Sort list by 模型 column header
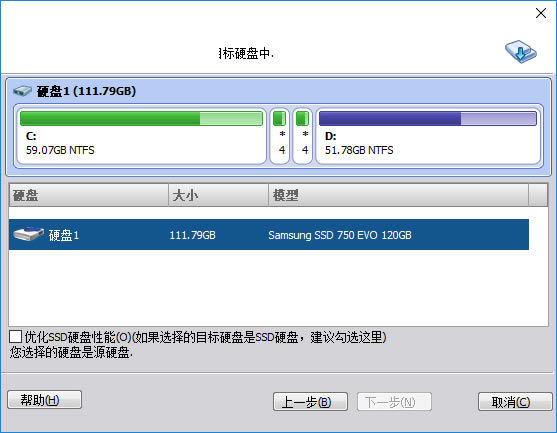 point(398,195)
